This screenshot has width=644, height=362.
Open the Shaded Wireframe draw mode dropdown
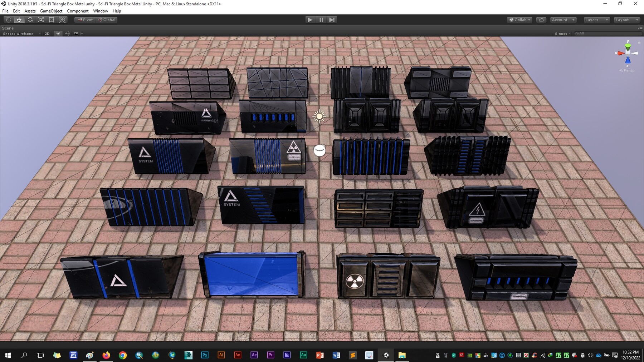[20, 33]
